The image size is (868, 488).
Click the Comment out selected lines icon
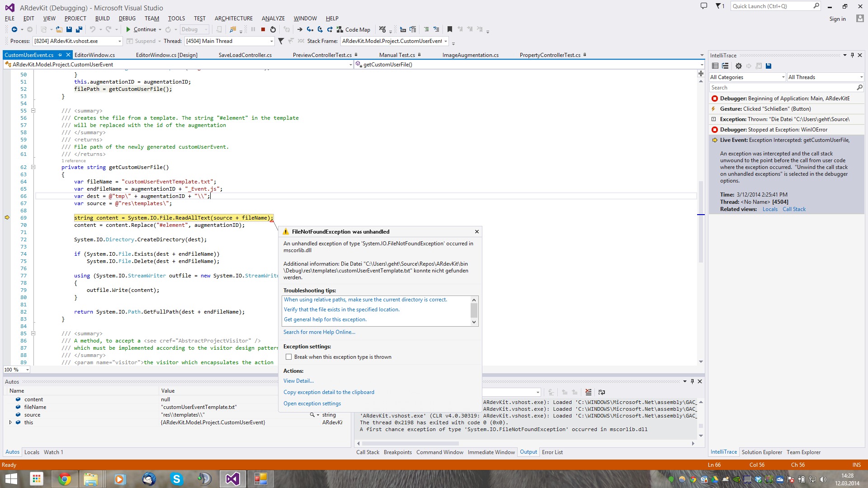[x=426, y=29]
